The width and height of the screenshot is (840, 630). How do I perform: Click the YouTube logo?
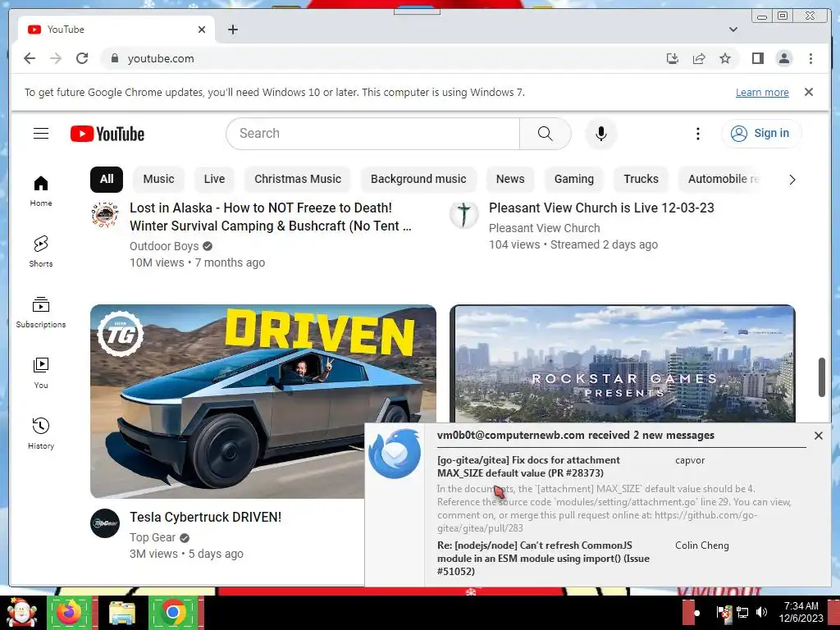pos(107,134)
